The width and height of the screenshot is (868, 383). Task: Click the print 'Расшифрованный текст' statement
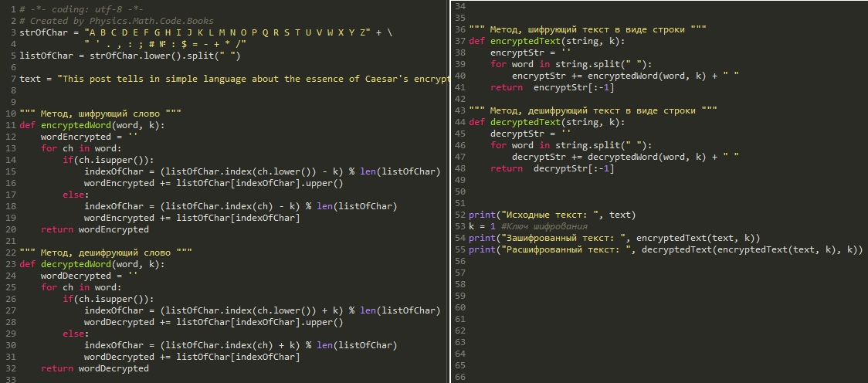[x=666, y=249]
